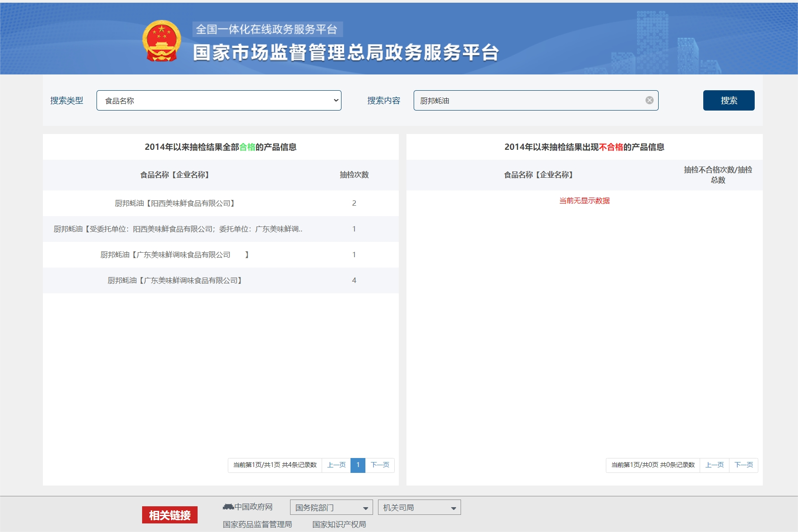Click page number 1 in left pagination
The image size is (798, 532).
tap(358, 465)
